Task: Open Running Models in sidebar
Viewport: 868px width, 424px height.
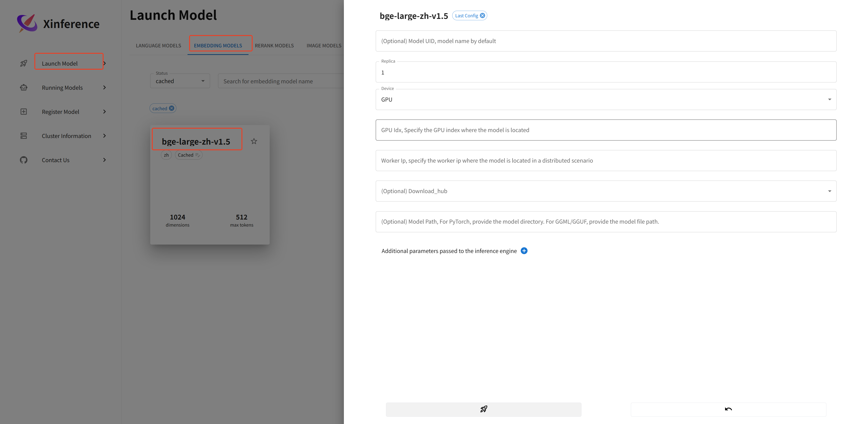Action: click(x=62, y=88)
